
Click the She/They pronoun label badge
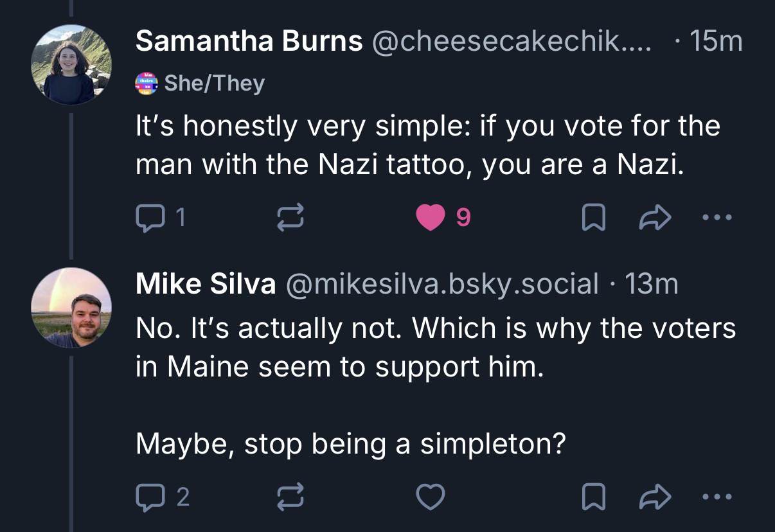(200, 83)
